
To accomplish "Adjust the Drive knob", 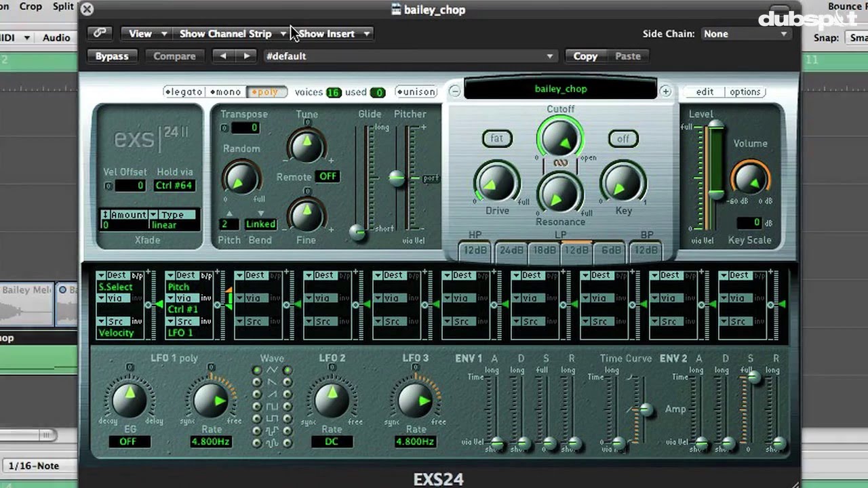I will 496,183.
